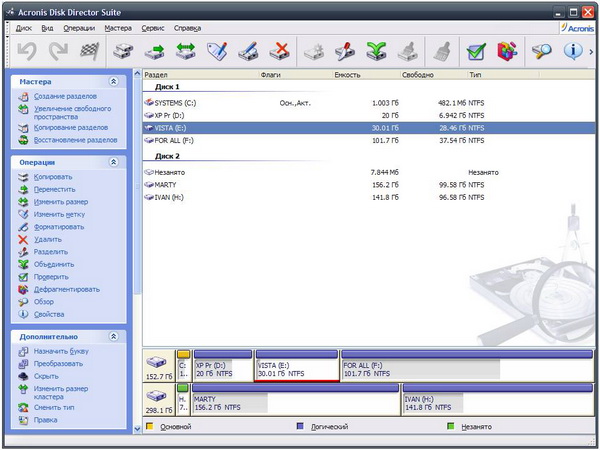Start the Копирование разделов wizard
This screenshot has height=450, width=600.
71,128
